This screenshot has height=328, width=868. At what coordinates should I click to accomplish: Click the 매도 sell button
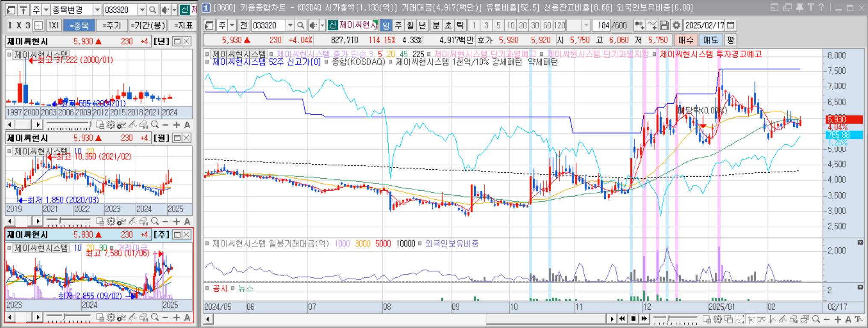click(x=711, y=40)
